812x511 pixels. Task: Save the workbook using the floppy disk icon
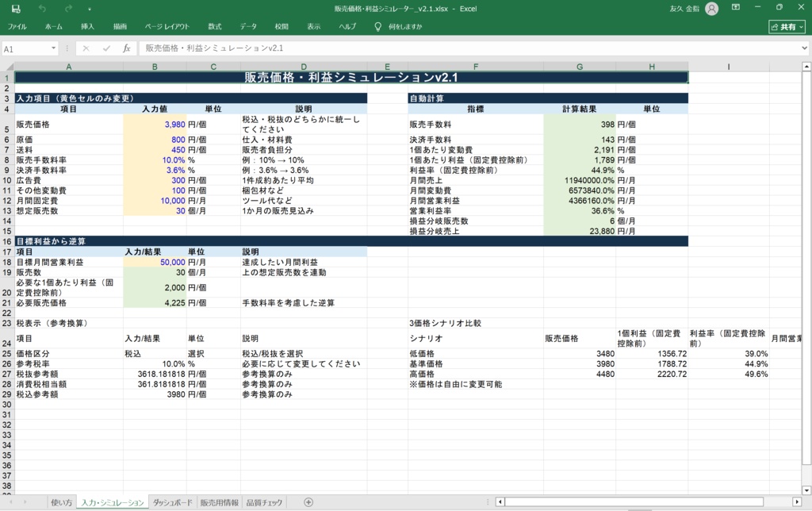[16, 9]
